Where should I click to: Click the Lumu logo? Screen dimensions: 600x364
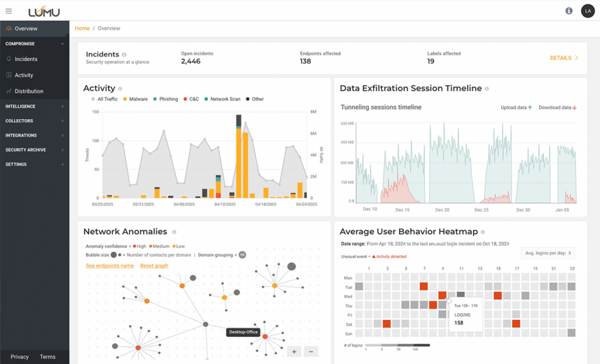(x=44, y=11)
